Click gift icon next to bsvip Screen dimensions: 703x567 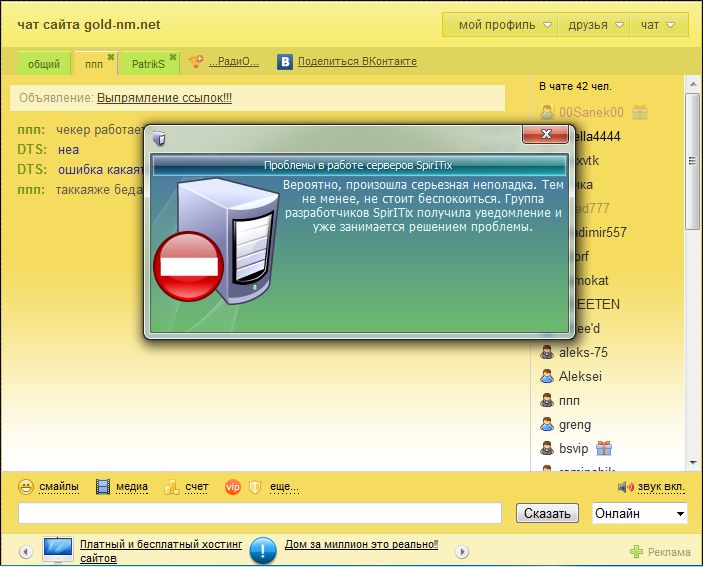pos(604,448)
